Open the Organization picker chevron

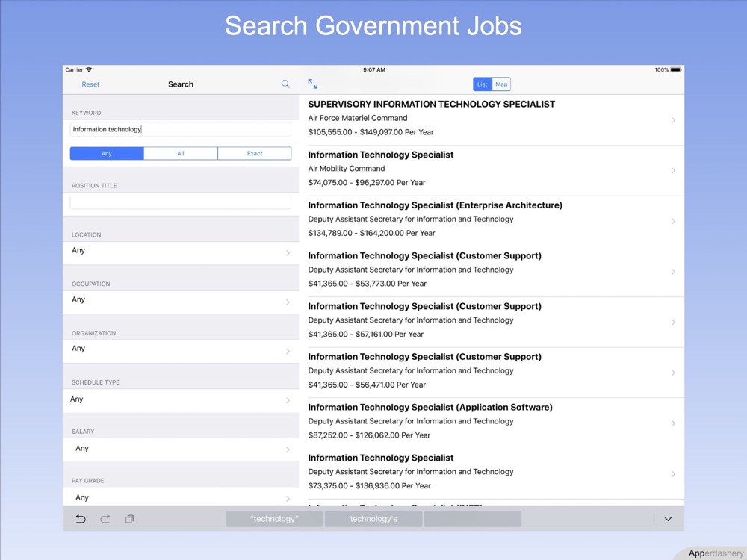[288, 352]
